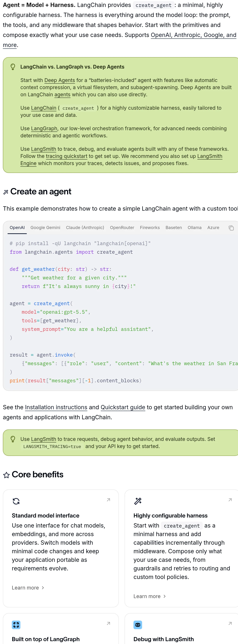Copy the code block with the copy icon
Viewport: 238px width, 644px height.
pos(231,228)
